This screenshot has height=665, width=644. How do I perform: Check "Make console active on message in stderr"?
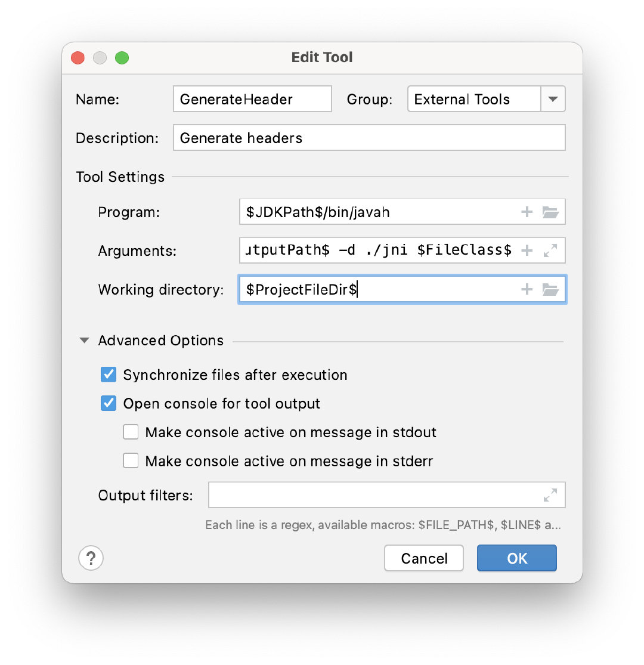coord(131,460)
